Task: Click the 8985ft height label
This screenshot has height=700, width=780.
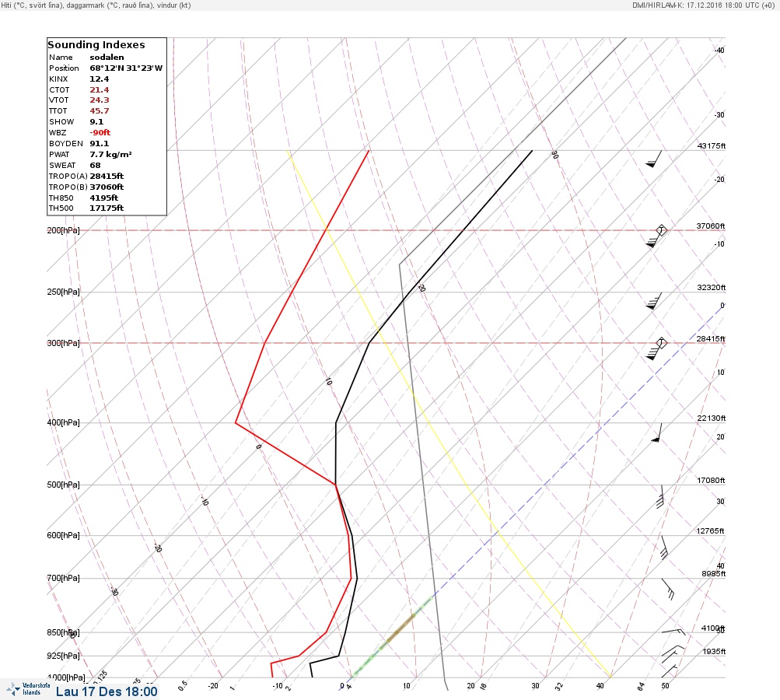Action: 714,574
